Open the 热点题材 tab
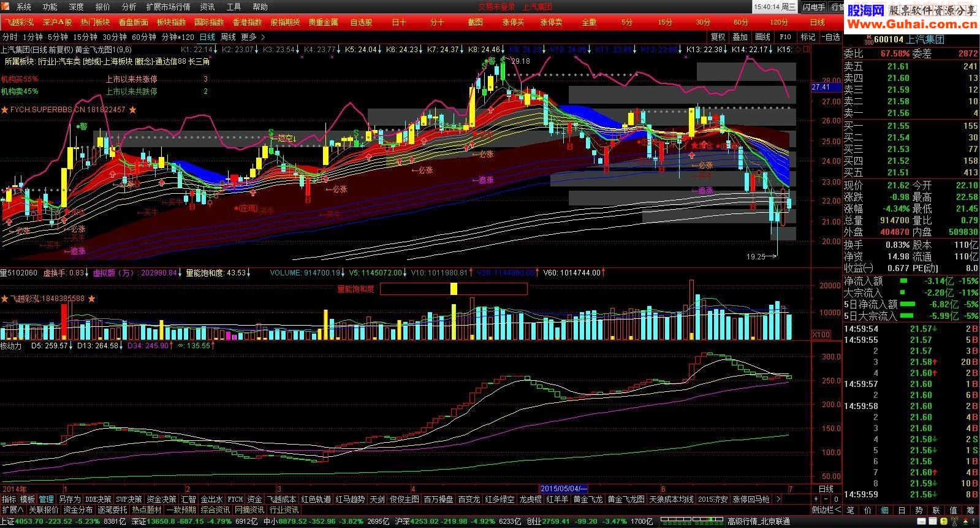Screen dimensions: 980x528 coord(146,510)
